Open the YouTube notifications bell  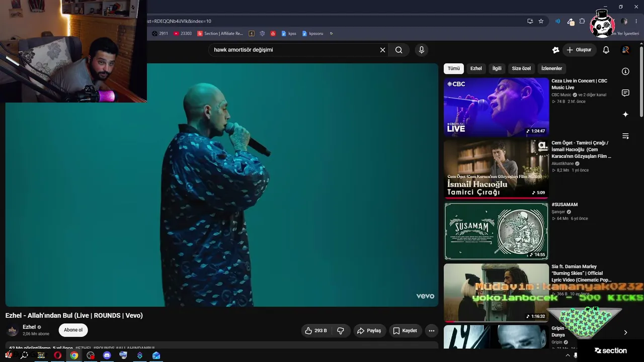pos(606,50)
